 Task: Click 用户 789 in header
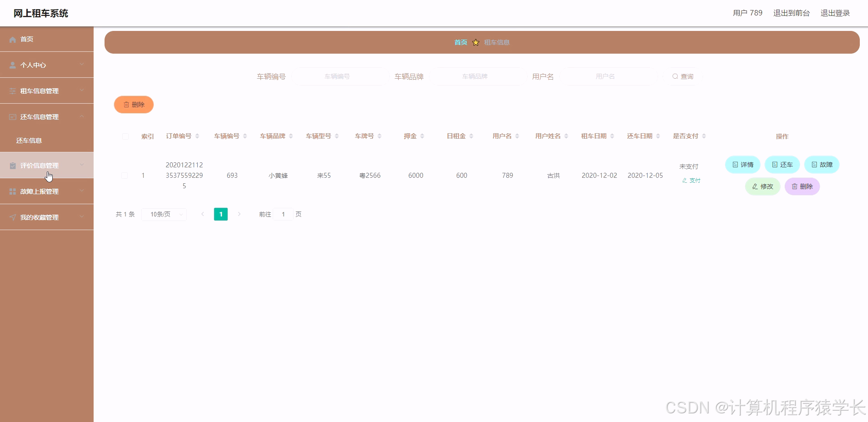pos(748,13)
